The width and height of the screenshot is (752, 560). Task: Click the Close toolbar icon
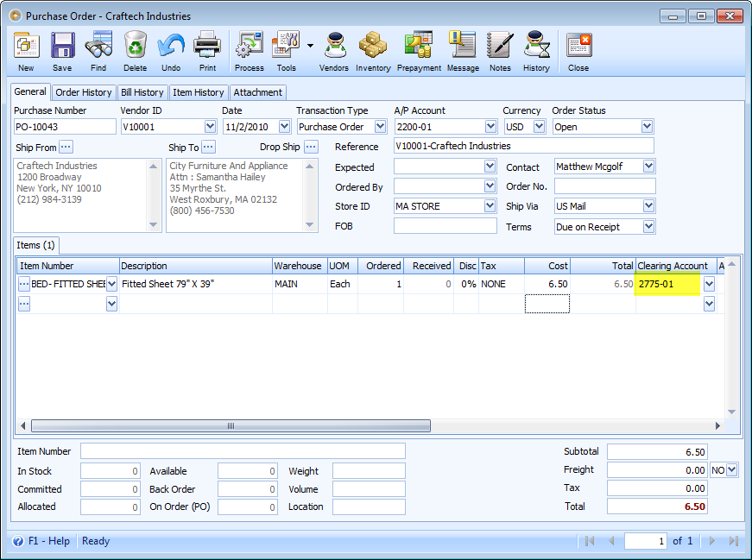tap(578, 51)
